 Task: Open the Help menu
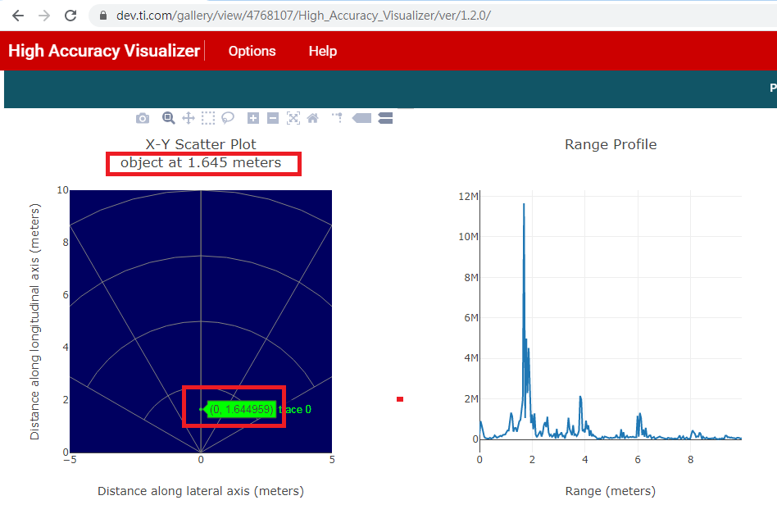(323, 51)
